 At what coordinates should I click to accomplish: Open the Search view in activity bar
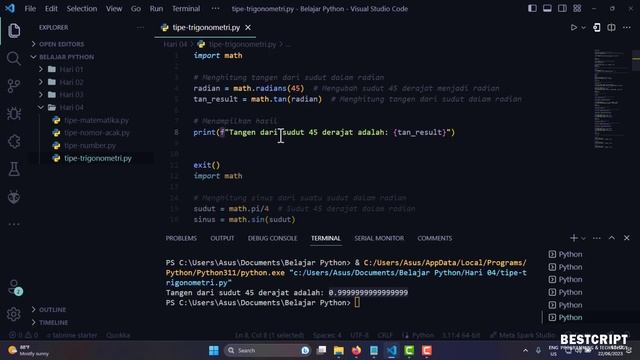tap(14, 58)
